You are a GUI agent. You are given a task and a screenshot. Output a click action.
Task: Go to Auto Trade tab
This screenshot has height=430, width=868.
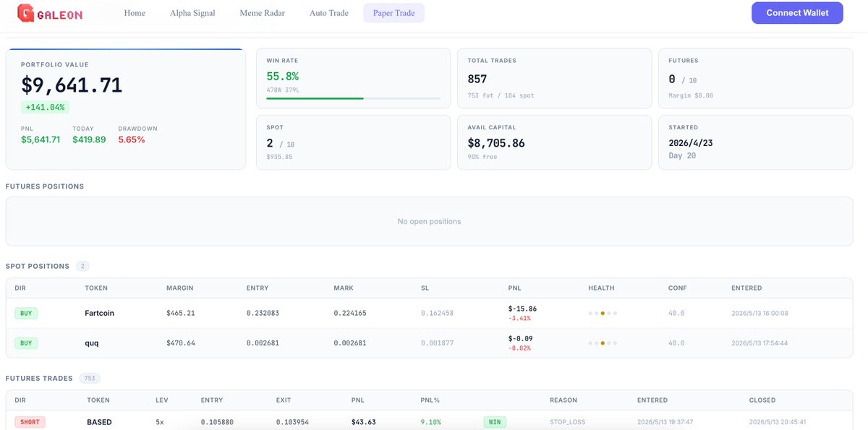tap(328, 13)
